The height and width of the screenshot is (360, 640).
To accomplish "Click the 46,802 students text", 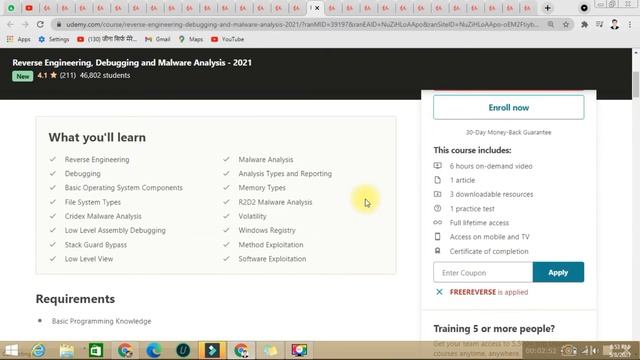I will (105, 76).
